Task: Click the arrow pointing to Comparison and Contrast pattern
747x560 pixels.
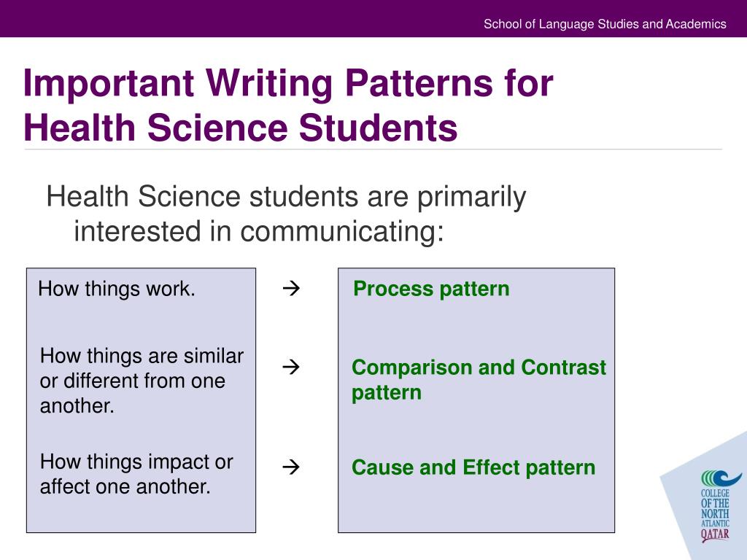Action: pos(290,367)
